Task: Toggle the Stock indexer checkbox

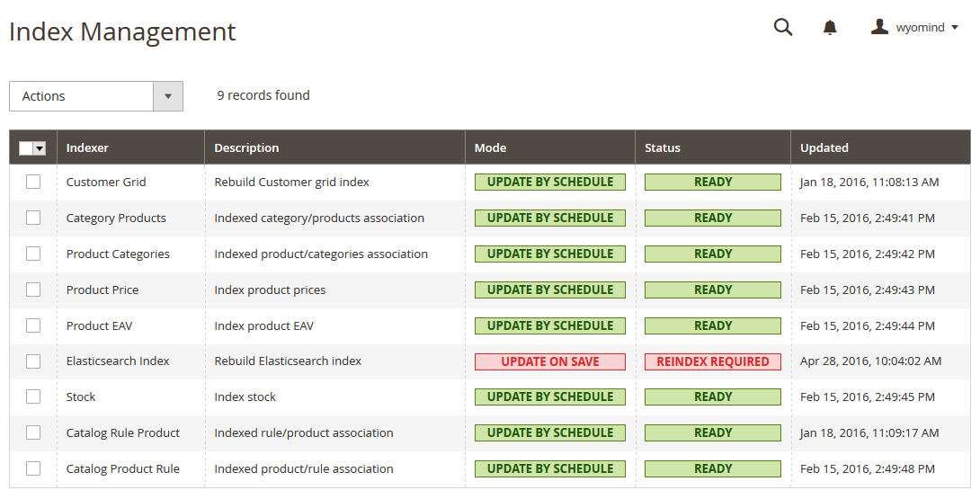Action: (33, 397)
